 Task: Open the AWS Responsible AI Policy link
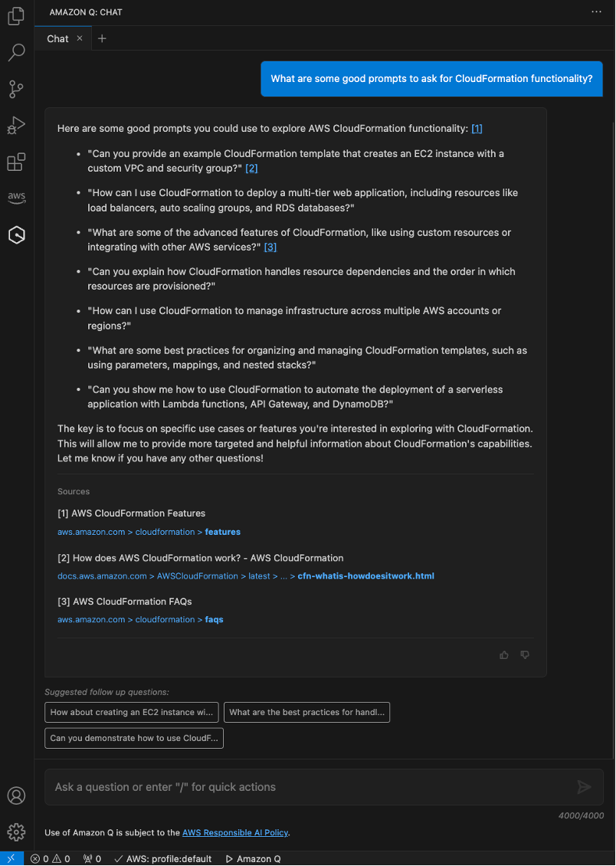pos(234,832)
